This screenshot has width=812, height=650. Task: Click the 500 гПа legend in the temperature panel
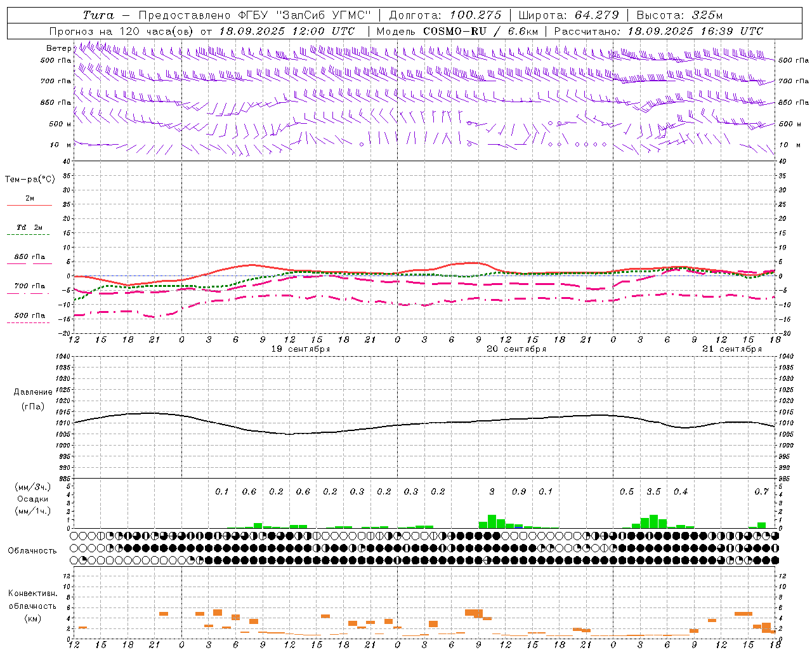30,315
